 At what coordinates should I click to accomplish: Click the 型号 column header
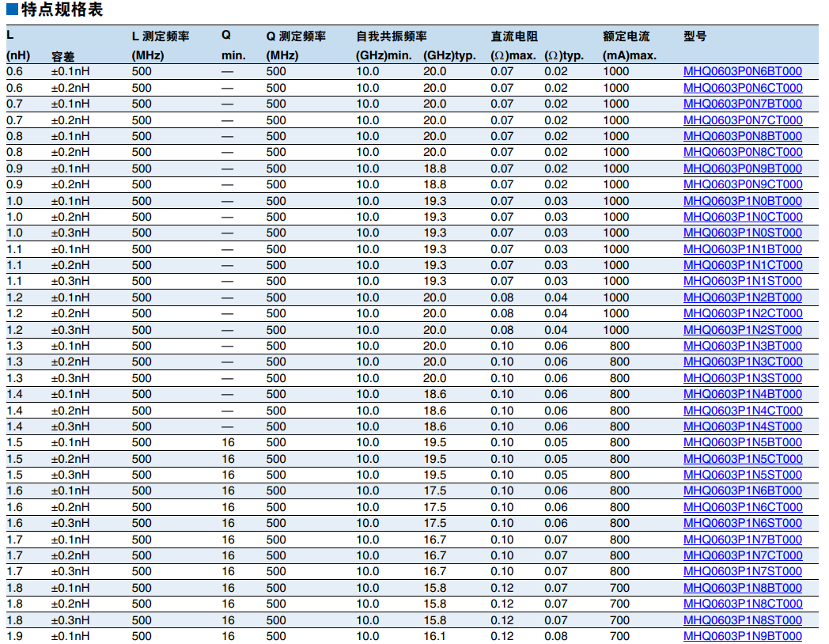click(x=695, y=36)
